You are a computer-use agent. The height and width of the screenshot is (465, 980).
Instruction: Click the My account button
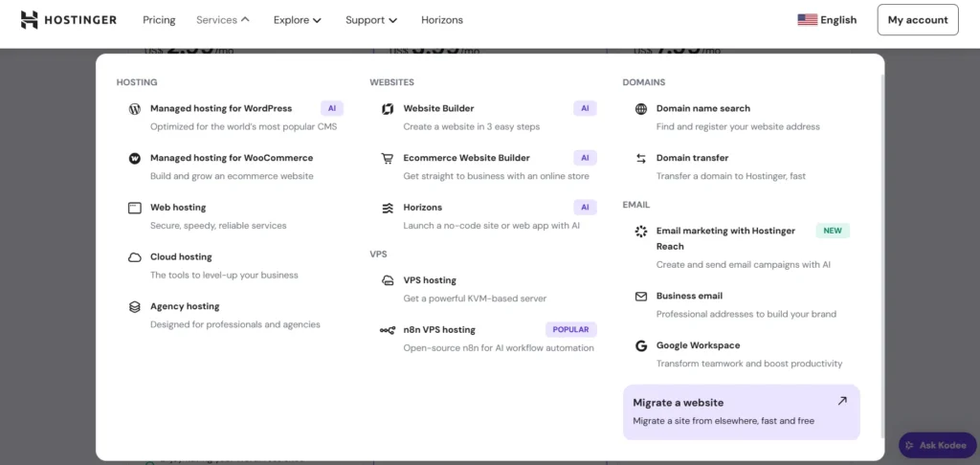click(917, 20)
